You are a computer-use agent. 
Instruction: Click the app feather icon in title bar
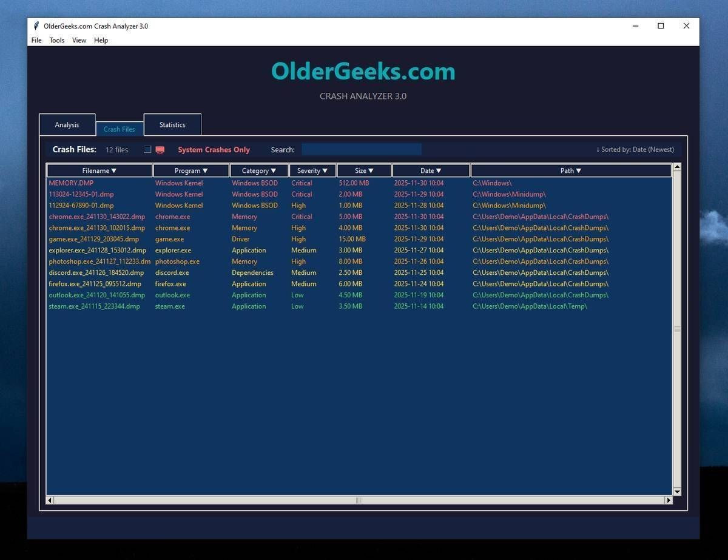[36, 26]
